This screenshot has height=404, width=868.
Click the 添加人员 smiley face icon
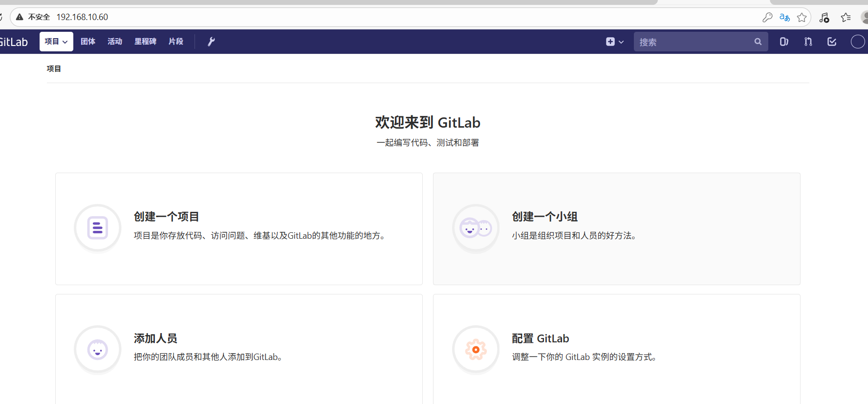(98, 350)
